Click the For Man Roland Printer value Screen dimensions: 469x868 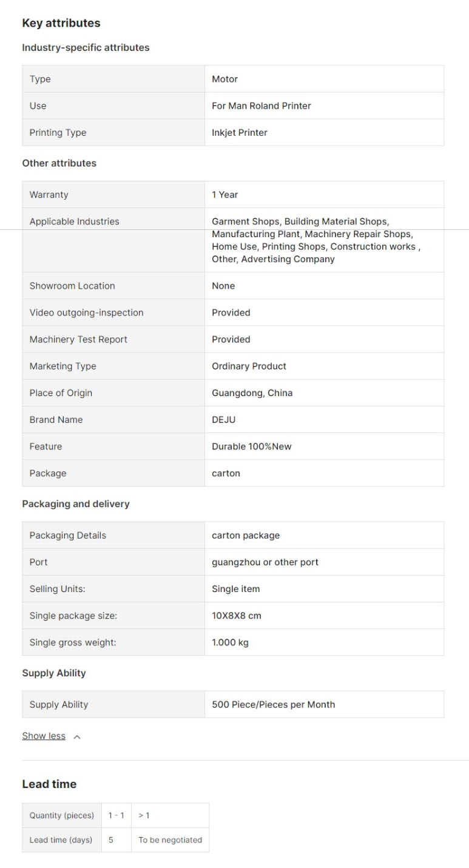click(261, 106)
